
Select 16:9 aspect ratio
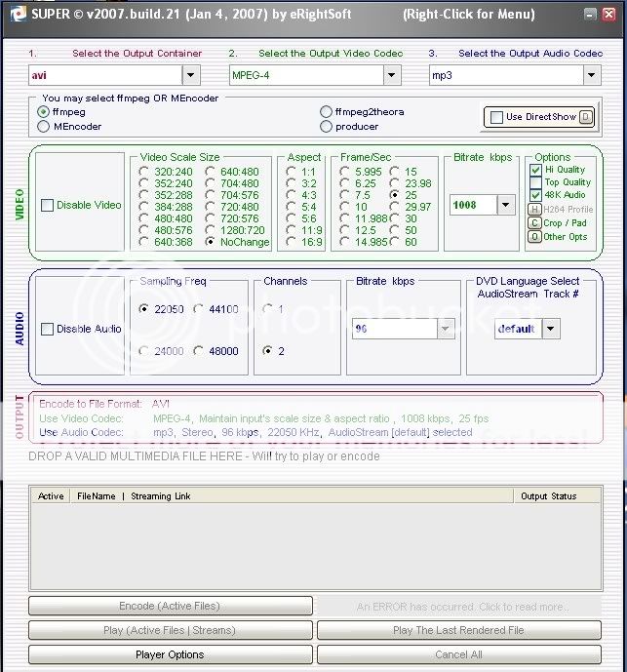(291, 242)
